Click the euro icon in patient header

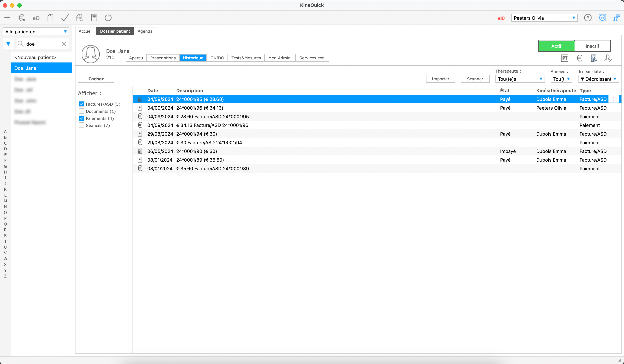579,58
